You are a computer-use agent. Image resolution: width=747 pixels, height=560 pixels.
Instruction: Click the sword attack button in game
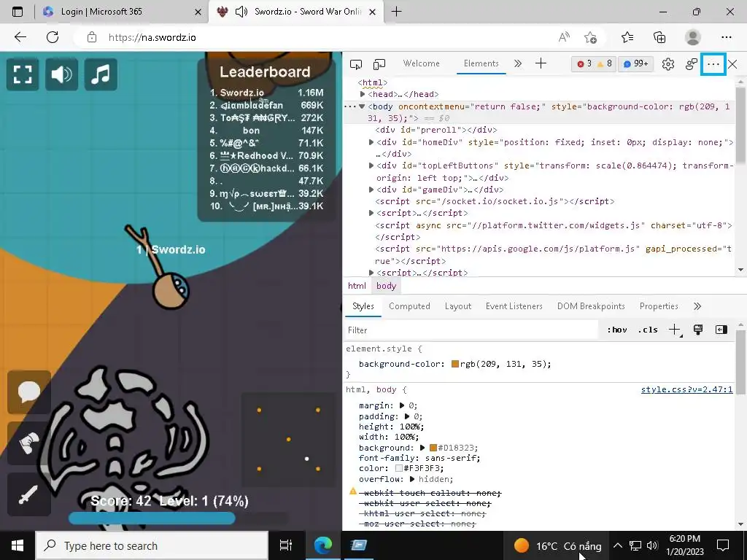click(29, 494)
